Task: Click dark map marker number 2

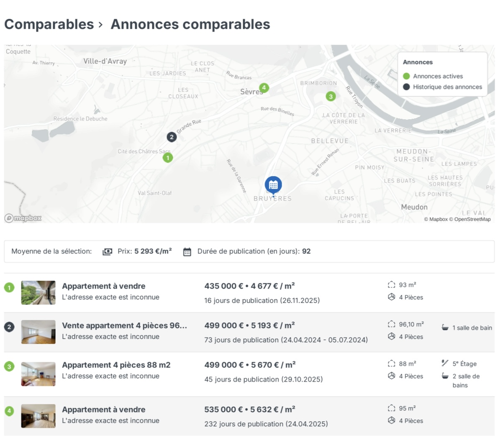Action: click(172, 137)
